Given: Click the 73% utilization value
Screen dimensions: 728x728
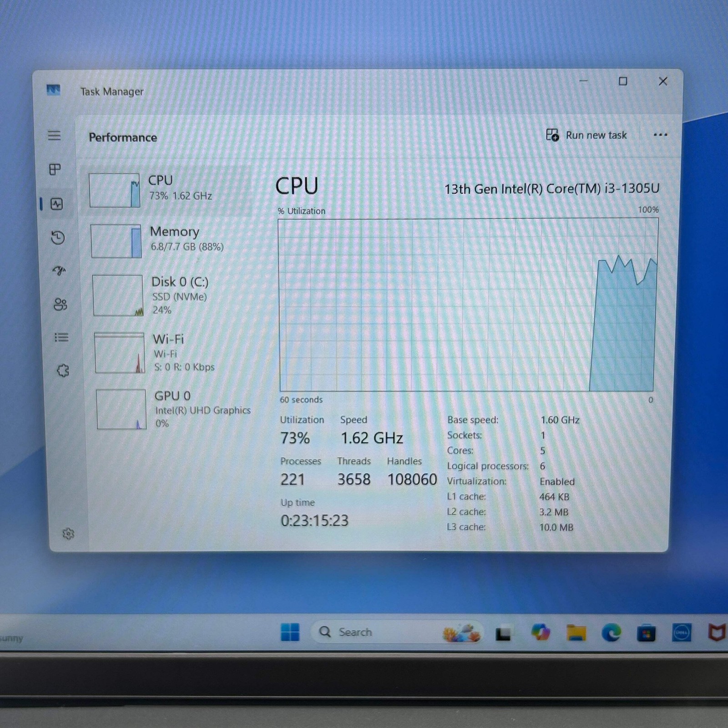Looking at the screenshot, I should point(295,438).
